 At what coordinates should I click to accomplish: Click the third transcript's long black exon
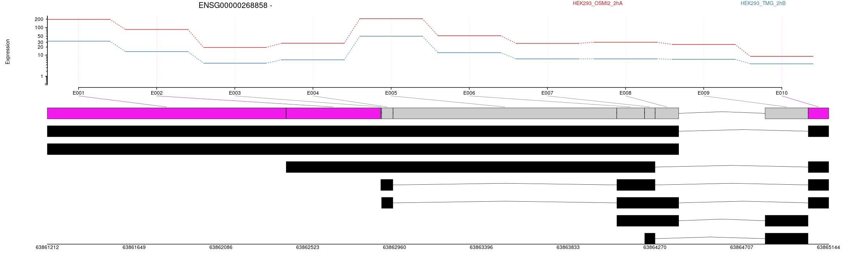tap(471, 167)
